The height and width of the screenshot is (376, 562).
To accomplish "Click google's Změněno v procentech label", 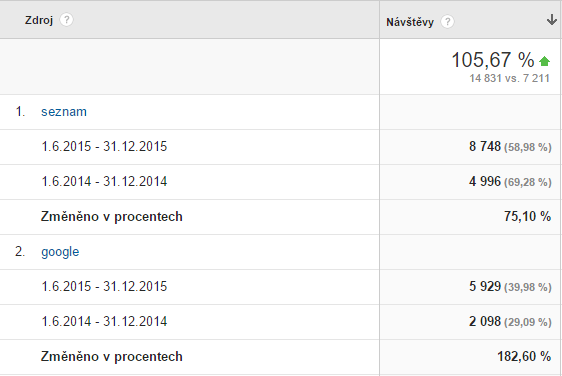I will (x=111, y=357).
